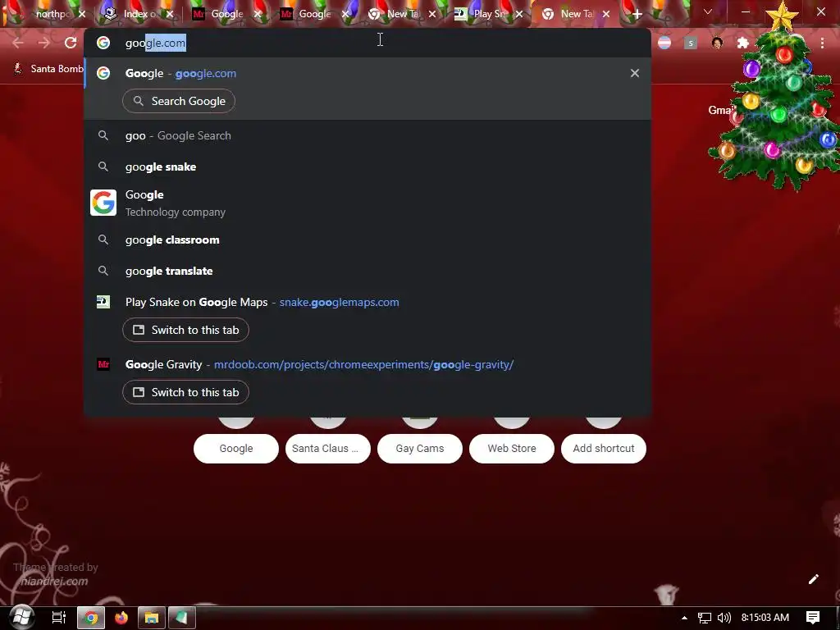Viewport: 840px width, 630px height.
Task: Open the Web Store shortcut tile
Action: pyautogui.click(x=512, y=449)
